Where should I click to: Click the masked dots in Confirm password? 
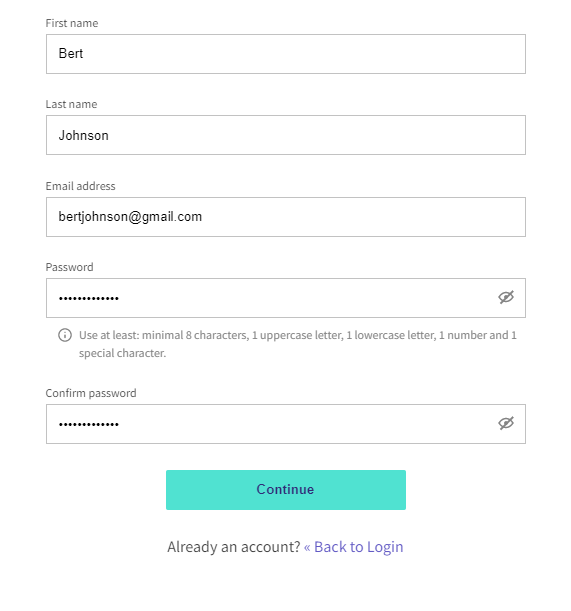88,424
